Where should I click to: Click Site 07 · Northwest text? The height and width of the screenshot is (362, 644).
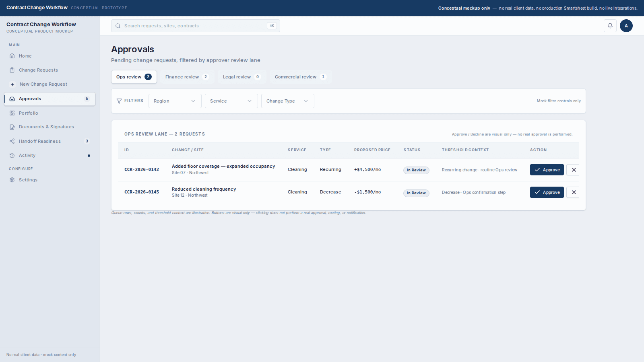point(190,173)
